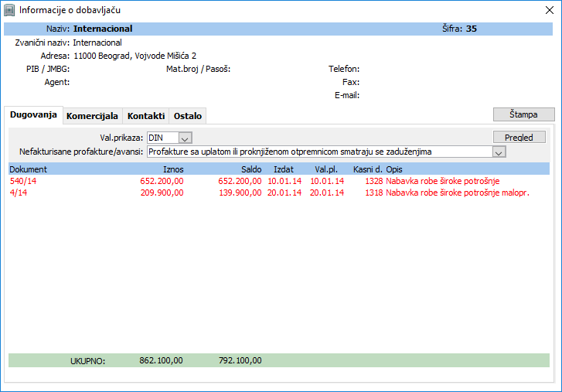The image size is (562, 392).
Task: Click the Šifra label
Action: pos(452,29)
